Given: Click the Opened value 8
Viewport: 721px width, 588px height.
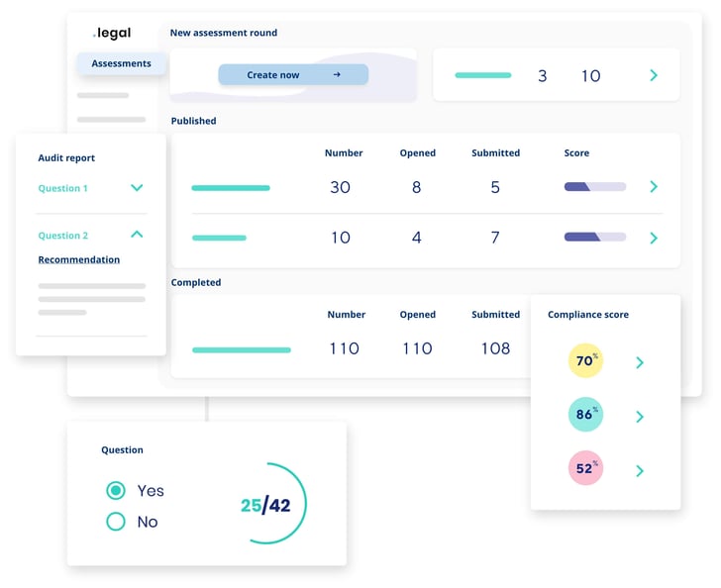Looking at the screenshot, I should click(417, 187).
